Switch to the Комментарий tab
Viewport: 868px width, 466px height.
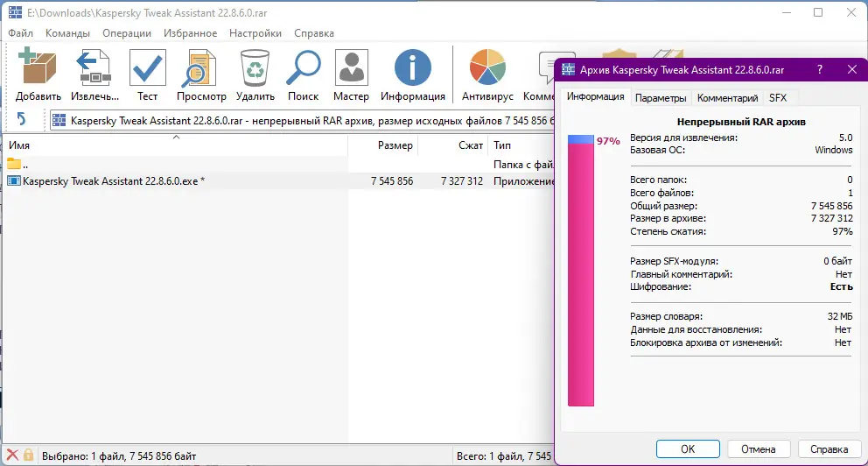click(x=727, y=98)
